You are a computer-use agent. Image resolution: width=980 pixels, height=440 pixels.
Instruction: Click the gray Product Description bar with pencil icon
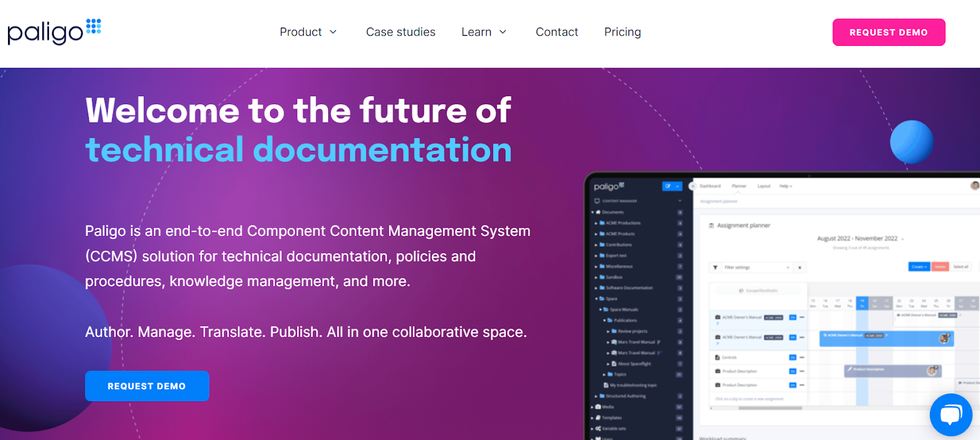coord(892,370)
